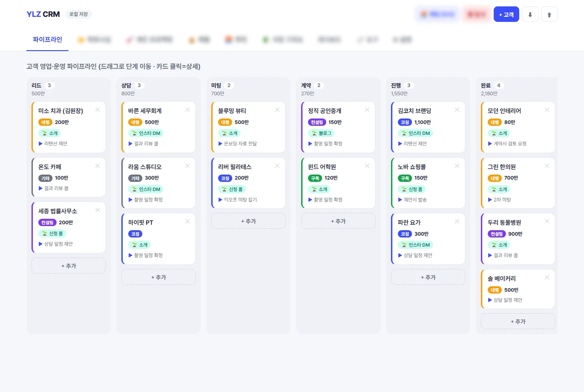Click the 컨설팅 badge on 두리 동물병원
The height and width of the screenshot is (392, 584).
point(496,234)
